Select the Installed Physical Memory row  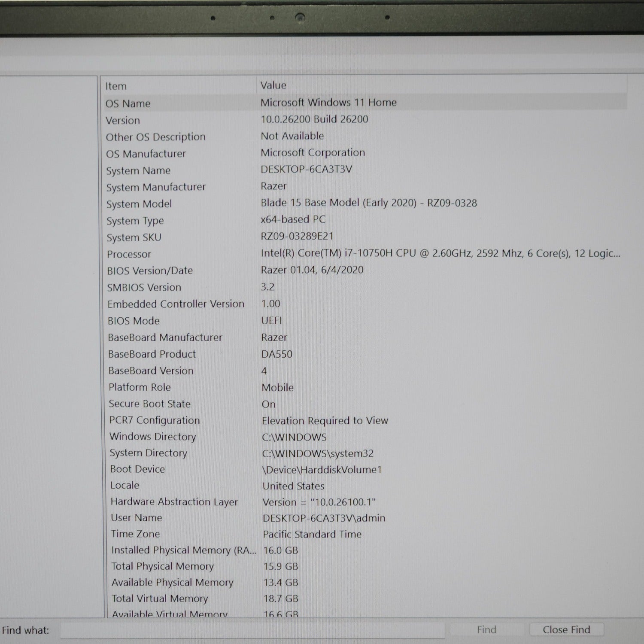coord(183,550)
